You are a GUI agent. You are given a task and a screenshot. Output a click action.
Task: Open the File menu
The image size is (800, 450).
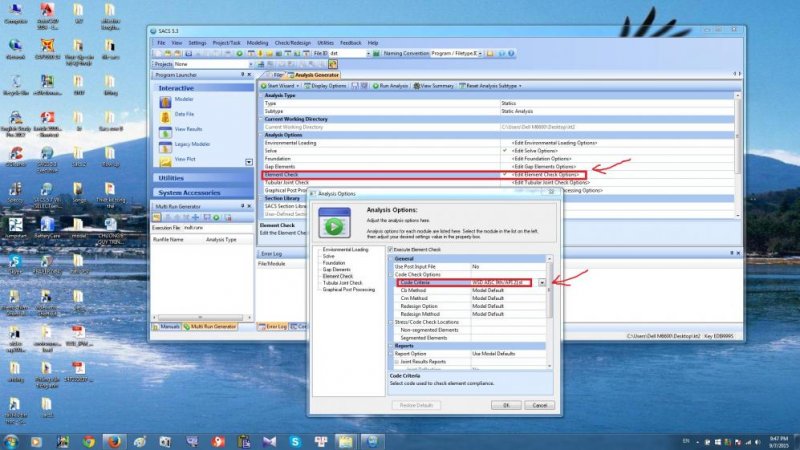pyautogui.click(x=161, y=43)
